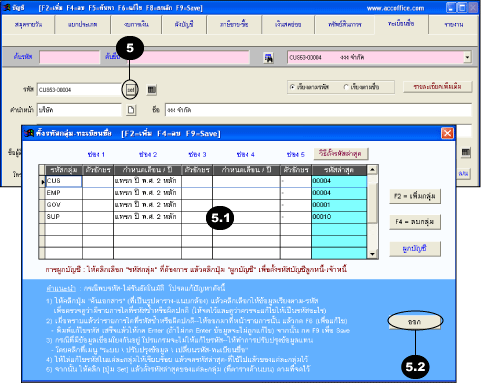Click the grid scrollbar up arrow
Viewport: 483px width, 388px height.
pyautogui.click(x=372, y=170)
